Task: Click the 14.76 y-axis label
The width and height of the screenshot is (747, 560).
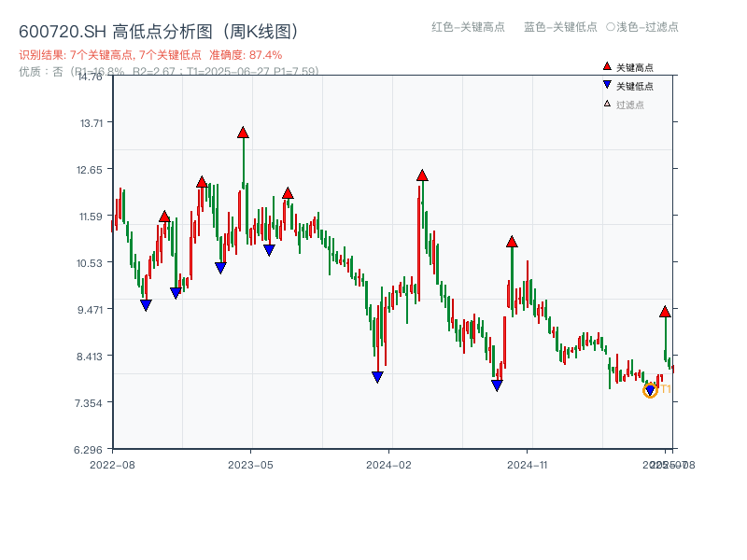Action: [89, 77]
